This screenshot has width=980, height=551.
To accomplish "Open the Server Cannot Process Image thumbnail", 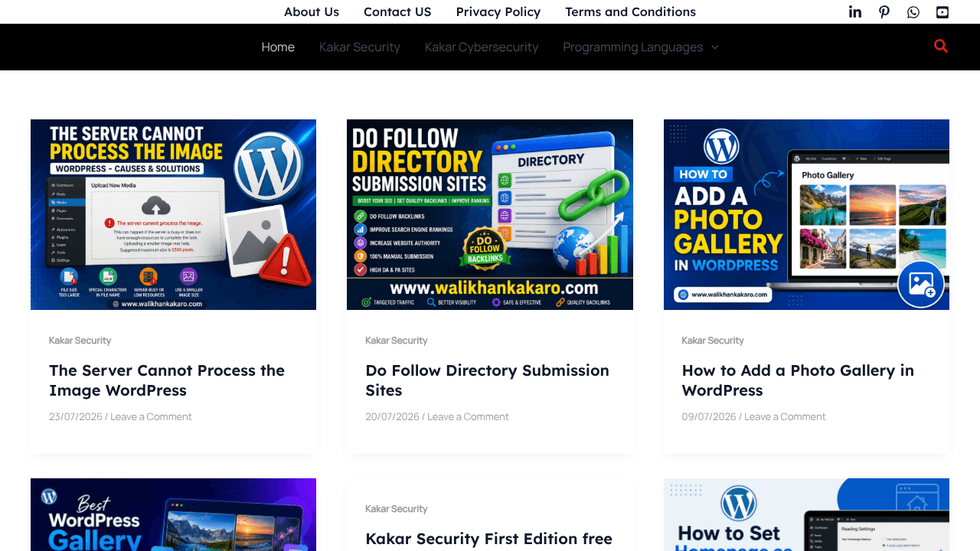I will pos(173,214).
